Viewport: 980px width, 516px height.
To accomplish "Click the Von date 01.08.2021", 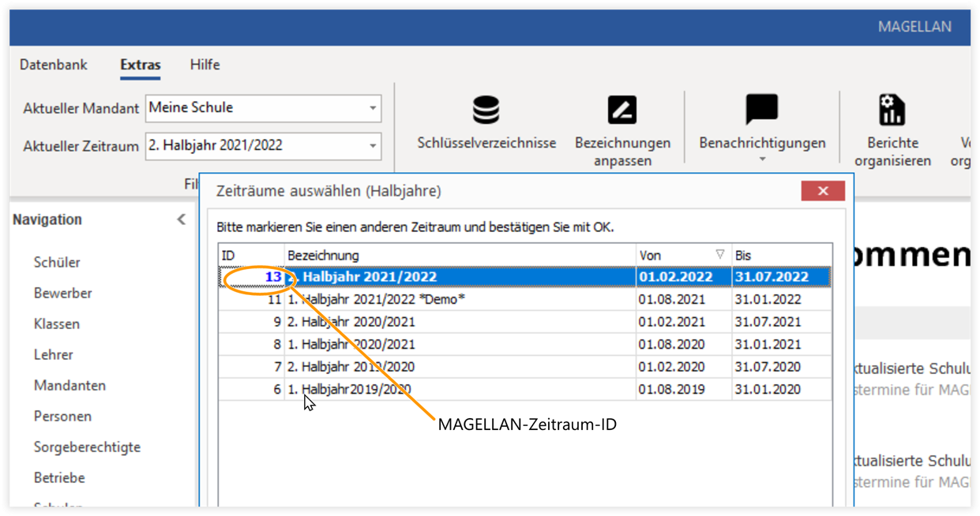I will pyautogui.click(x=672, y=300).
